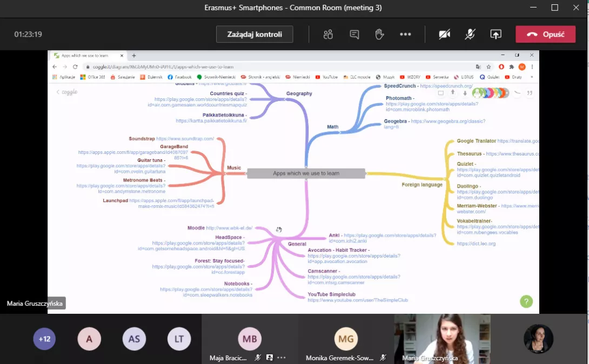
Task: Click the coggle.it address bar
Action: [270, 67]
